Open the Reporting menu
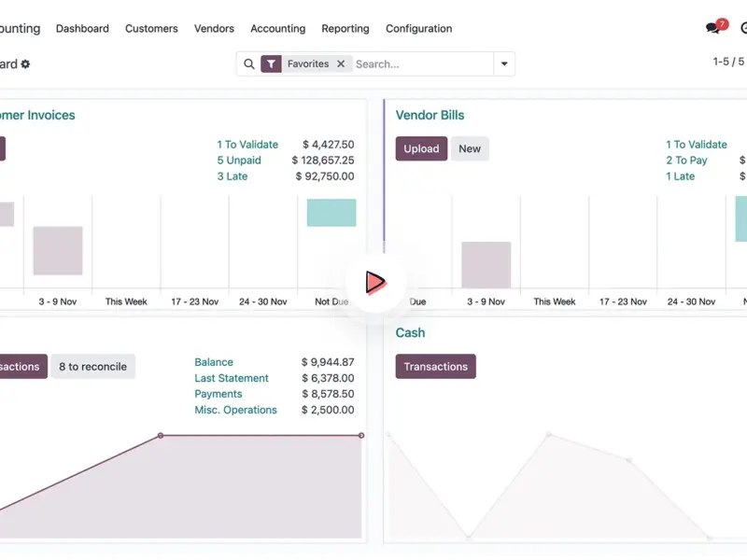 pos(345,29)
